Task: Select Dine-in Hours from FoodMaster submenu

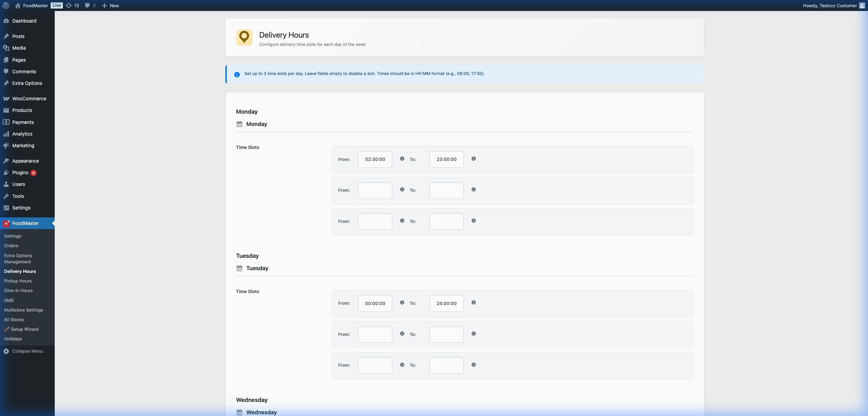Action: [x=18, y=290]
